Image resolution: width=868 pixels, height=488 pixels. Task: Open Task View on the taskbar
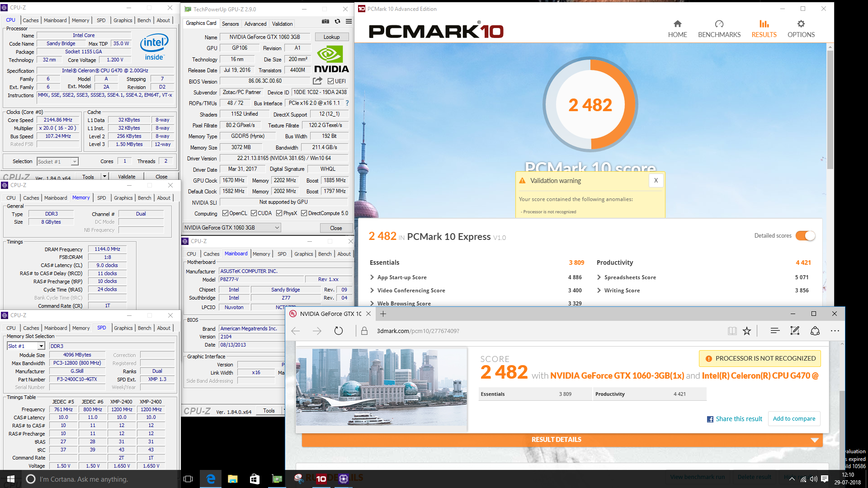point(189,479)
